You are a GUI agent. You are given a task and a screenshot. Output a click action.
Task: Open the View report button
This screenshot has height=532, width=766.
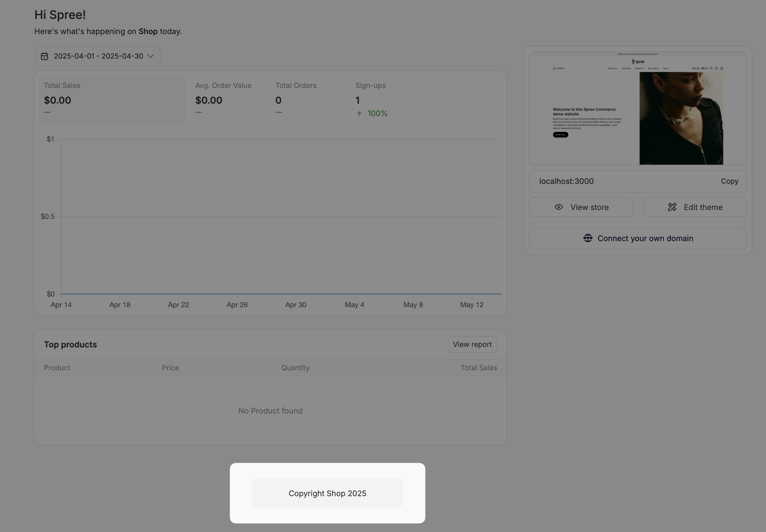[x=472, y=344]
